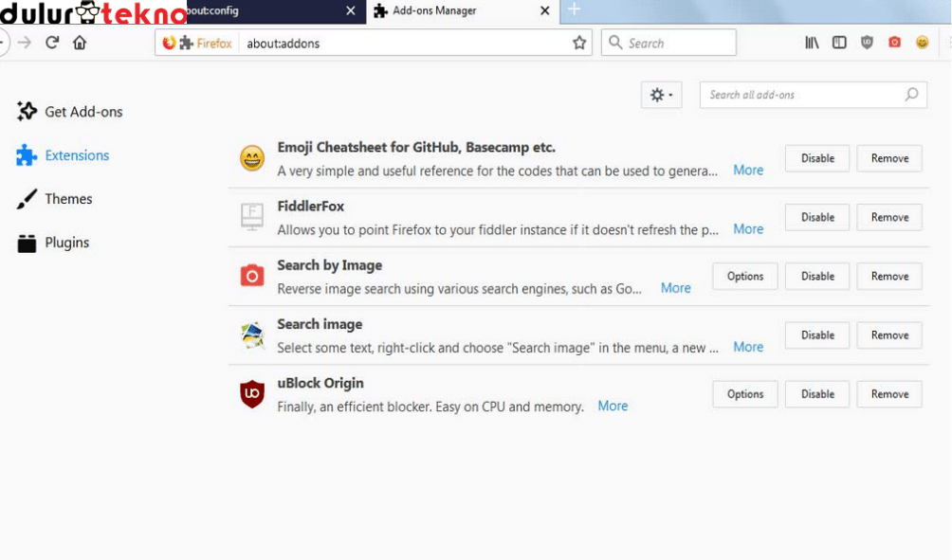Disable the Emoji Cheatsheet extension
Viewport: 952px width, 560px height.
coord(817,158)
